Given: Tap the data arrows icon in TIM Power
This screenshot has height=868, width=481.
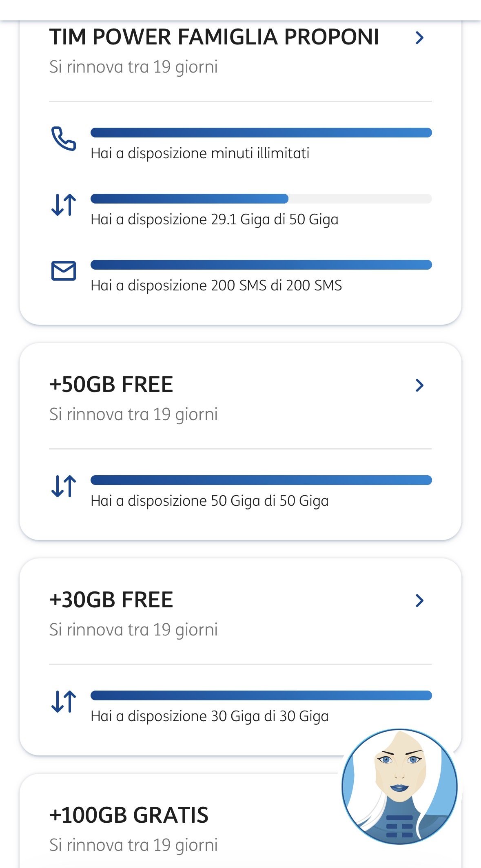Looking at the screenshot, I should pyautogui.click(x=64, y=204).
